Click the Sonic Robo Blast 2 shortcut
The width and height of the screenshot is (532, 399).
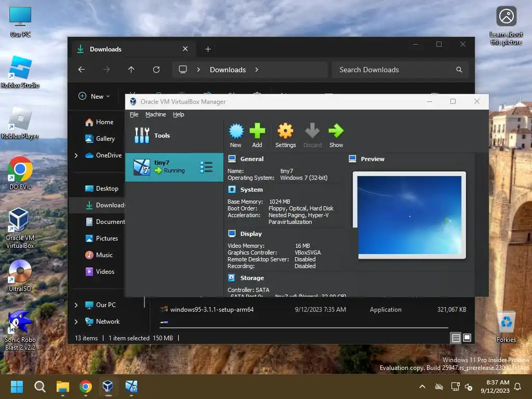coord(20,330)
